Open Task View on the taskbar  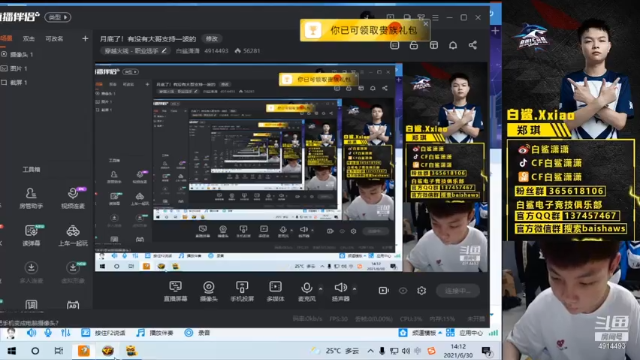coord(59,351)
